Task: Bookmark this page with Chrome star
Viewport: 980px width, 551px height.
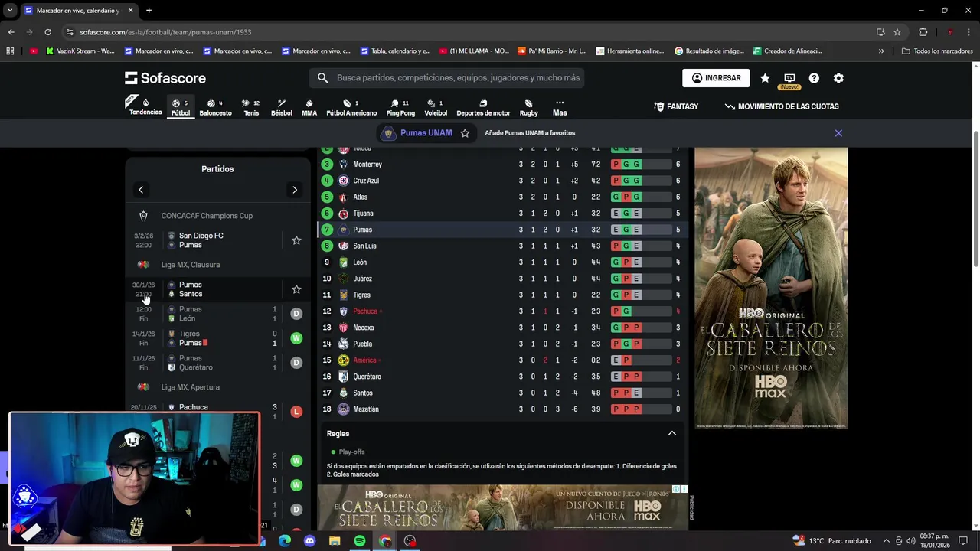Action: pos(897,32)
